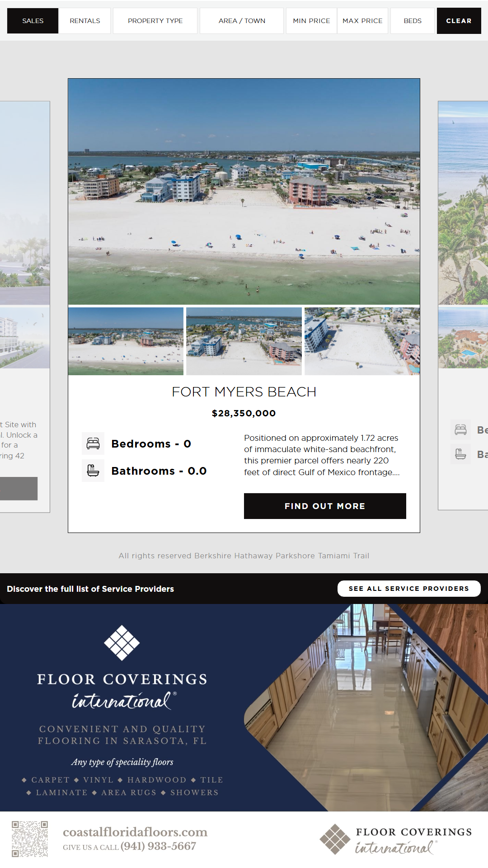Click the Floor Coverings International footer logo
The width and height of the screenshot is (488, 868).
point(396,839)
